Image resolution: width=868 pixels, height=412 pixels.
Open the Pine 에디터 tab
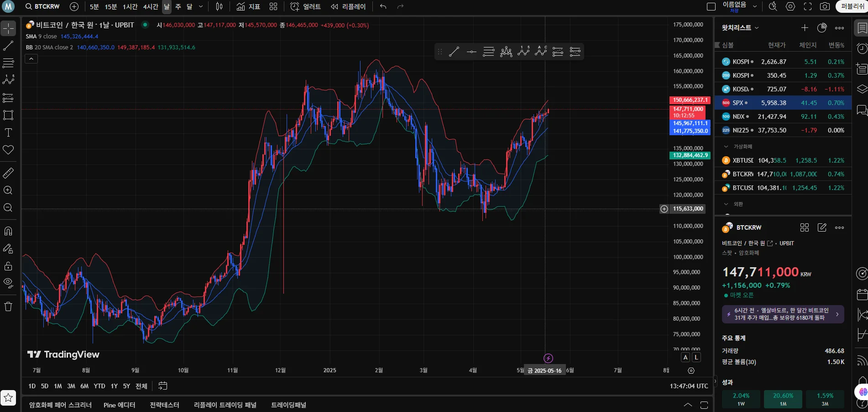(x=120, y=405)
